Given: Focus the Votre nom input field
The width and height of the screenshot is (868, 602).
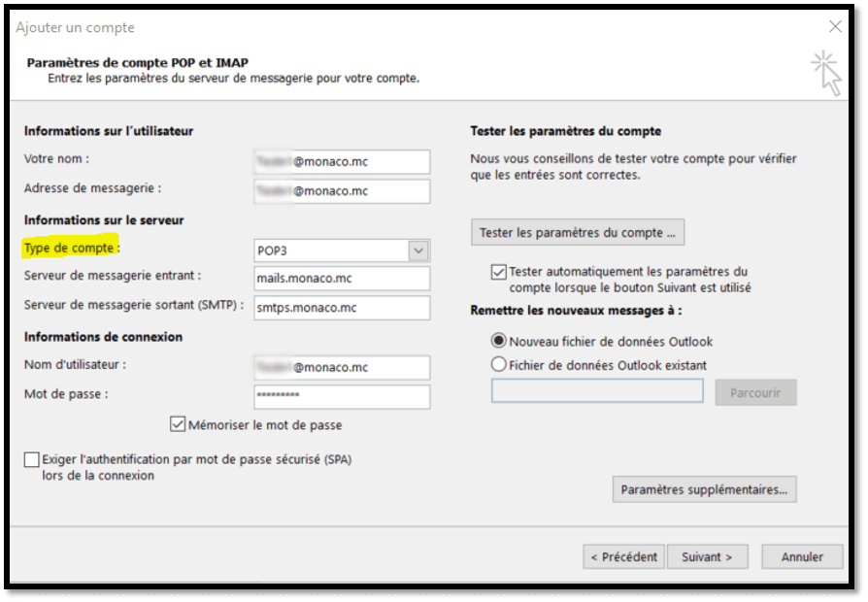Looking at the screenshot, I should tap(341, 162).
